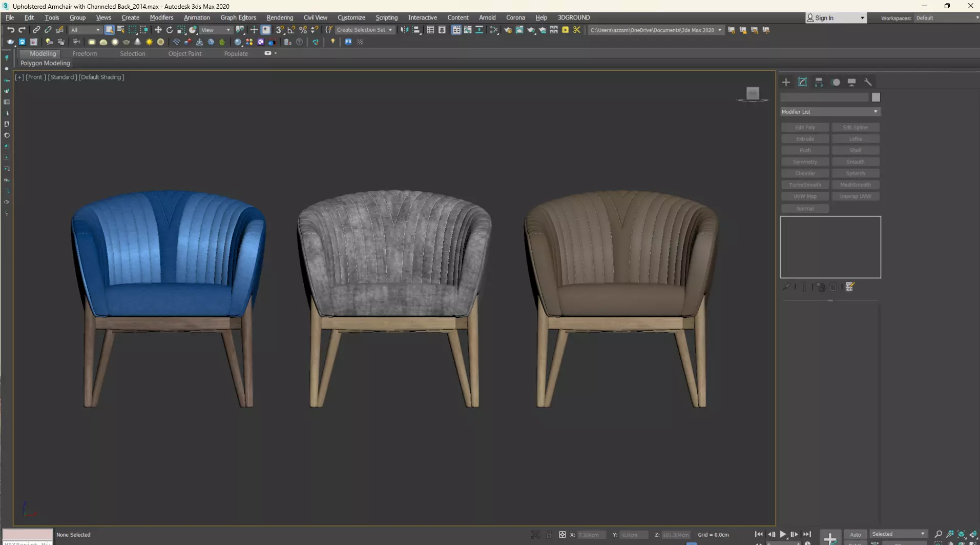Open the Polygon Modeling panel label
Screen dimensions: 980x545
click(x=45, y=63)
